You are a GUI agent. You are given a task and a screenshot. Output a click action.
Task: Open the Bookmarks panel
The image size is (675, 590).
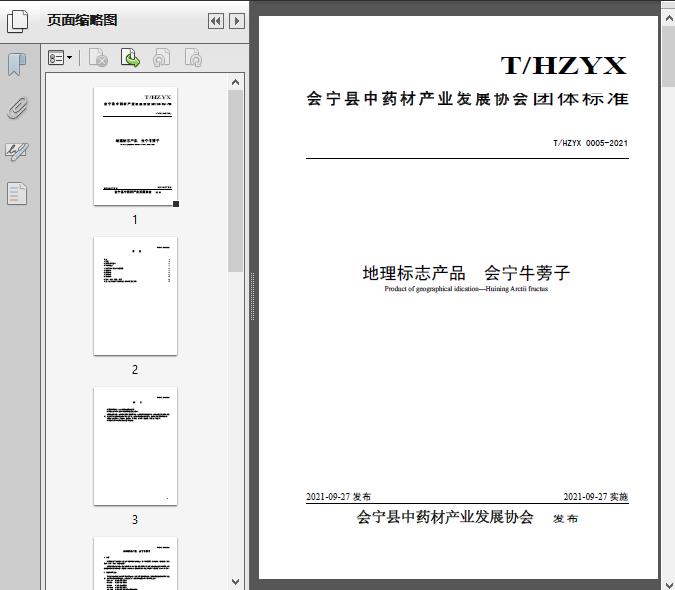(17, 65)
